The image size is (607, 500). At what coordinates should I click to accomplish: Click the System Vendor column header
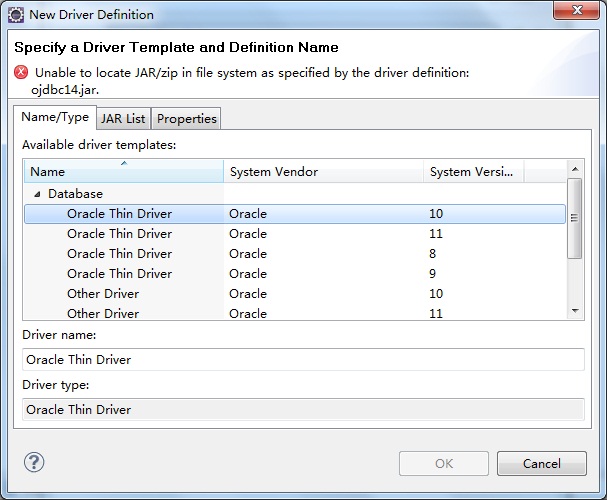(323, 171)
